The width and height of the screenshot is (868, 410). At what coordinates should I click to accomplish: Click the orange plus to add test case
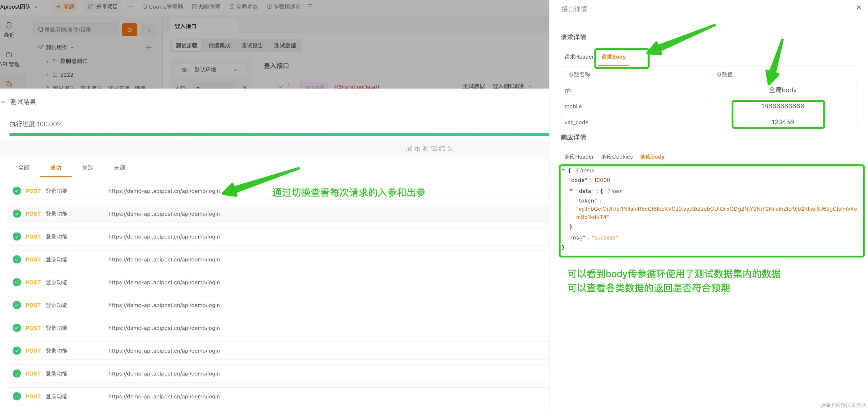coord(148,47)
